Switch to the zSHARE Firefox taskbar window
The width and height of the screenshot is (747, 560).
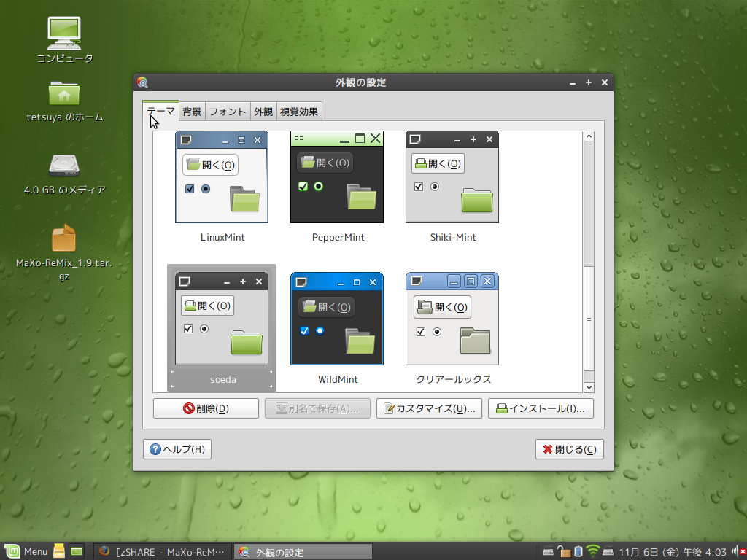162,552
